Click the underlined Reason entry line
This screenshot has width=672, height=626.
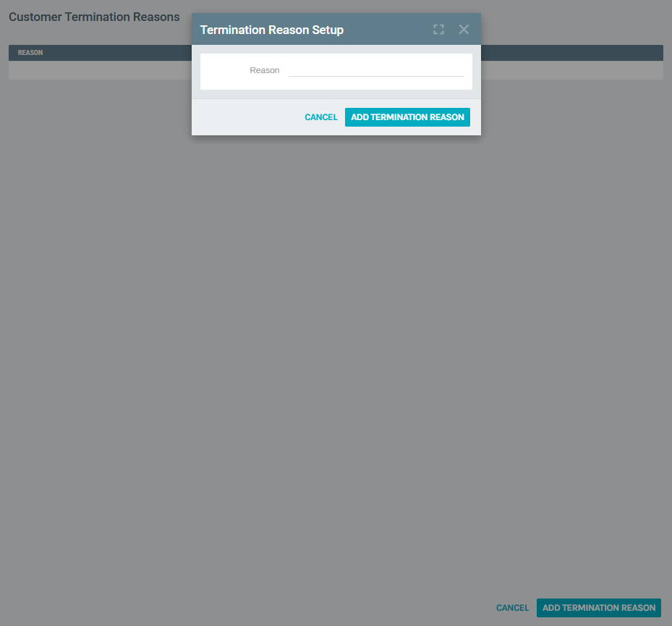376,73
